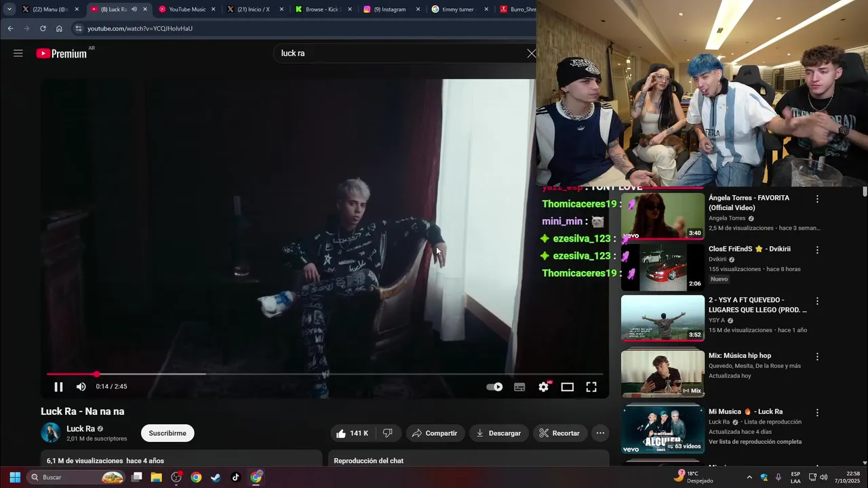Viewport: 868px width, 488px height.
Task: Open the volume speaker tray icon
Action: [x=823, y=477]
